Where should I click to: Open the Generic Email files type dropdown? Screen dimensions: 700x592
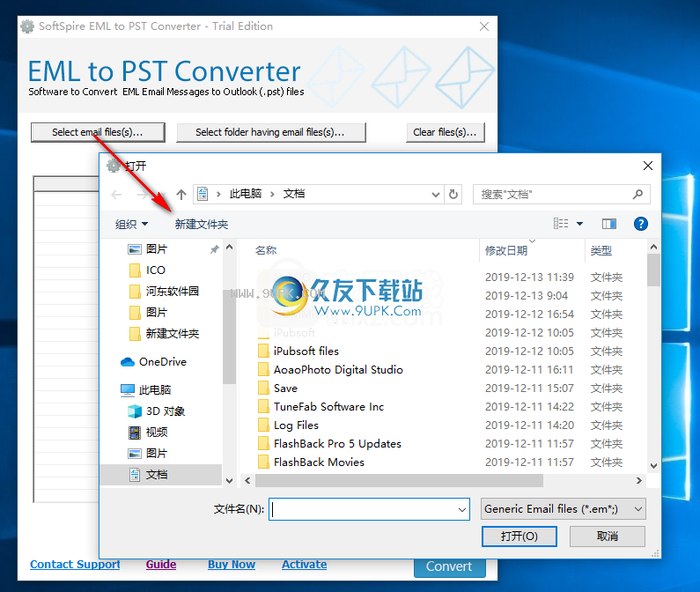tap(563, 509)
